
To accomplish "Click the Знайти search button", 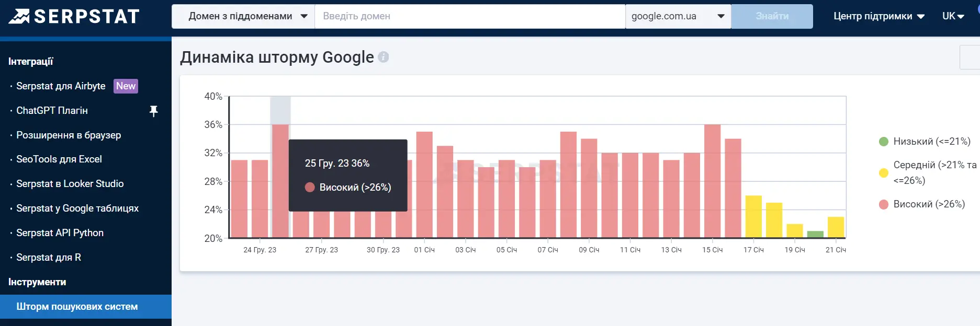I will coord(772,16).
